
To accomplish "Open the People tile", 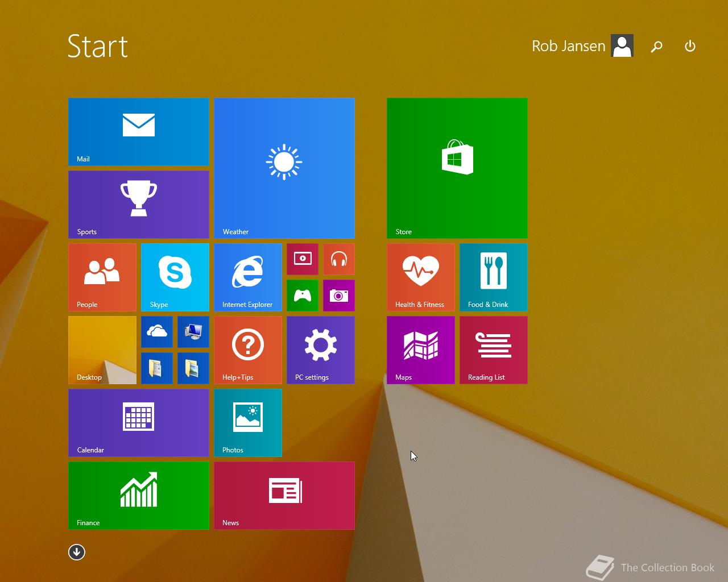I will point(102,277).
